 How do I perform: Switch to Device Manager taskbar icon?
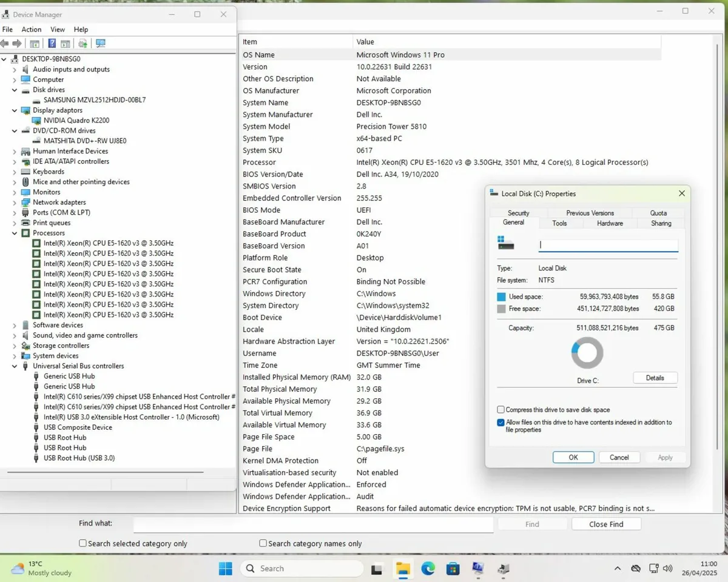504,569
